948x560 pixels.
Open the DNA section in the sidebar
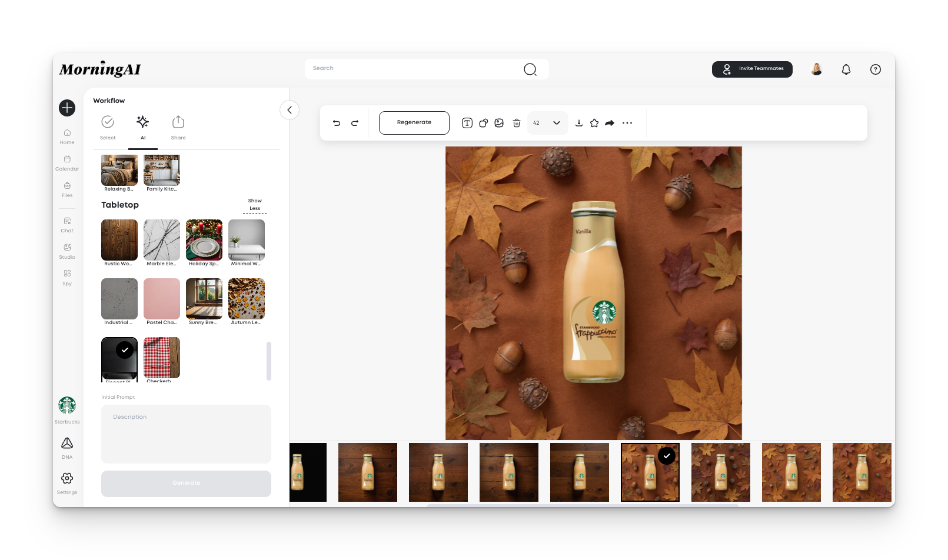coord(67,447)
